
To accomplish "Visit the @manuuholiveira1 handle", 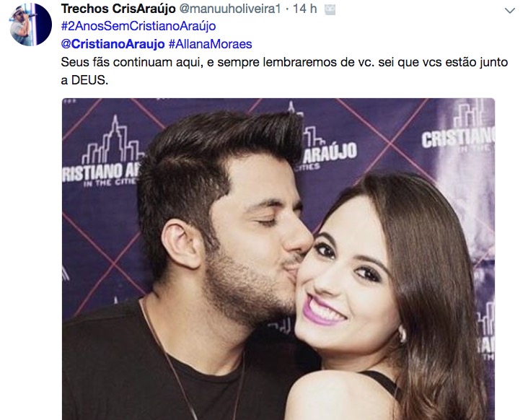I will [230, 9].
